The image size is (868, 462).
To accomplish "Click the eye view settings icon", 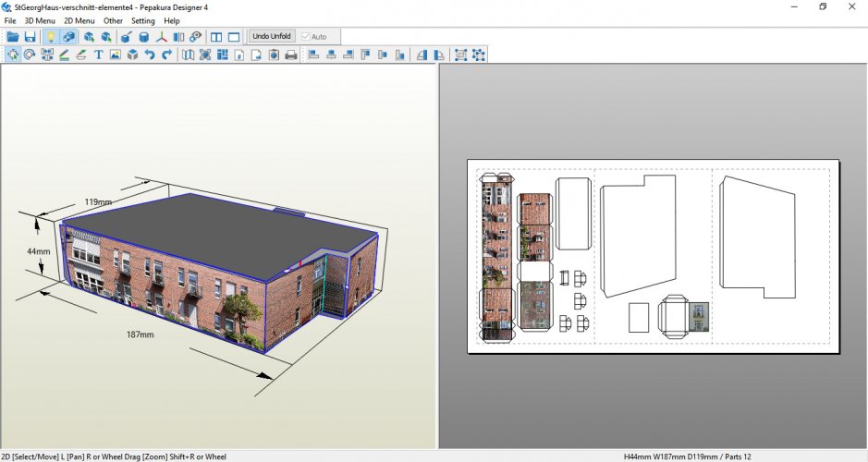I will click(x=195, y=37).
